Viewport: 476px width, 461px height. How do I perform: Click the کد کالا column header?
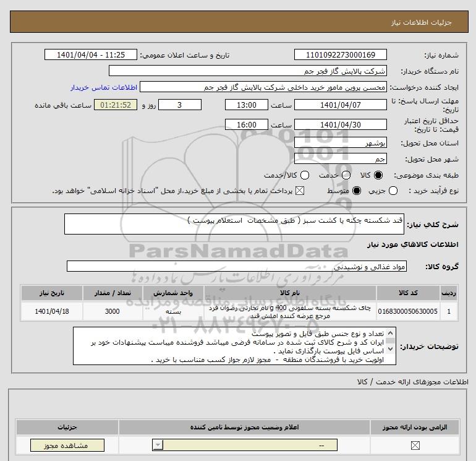408,293
